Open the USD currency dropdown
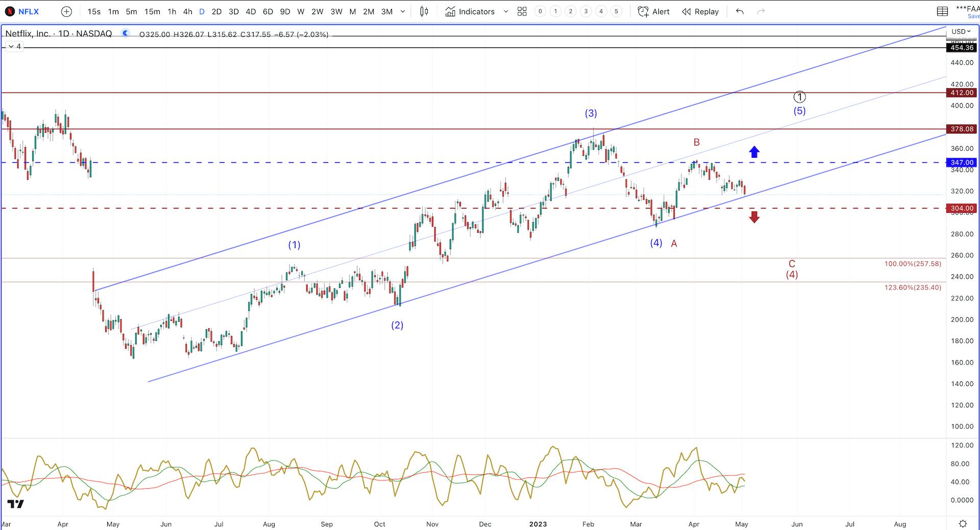 tap(961, 31)
